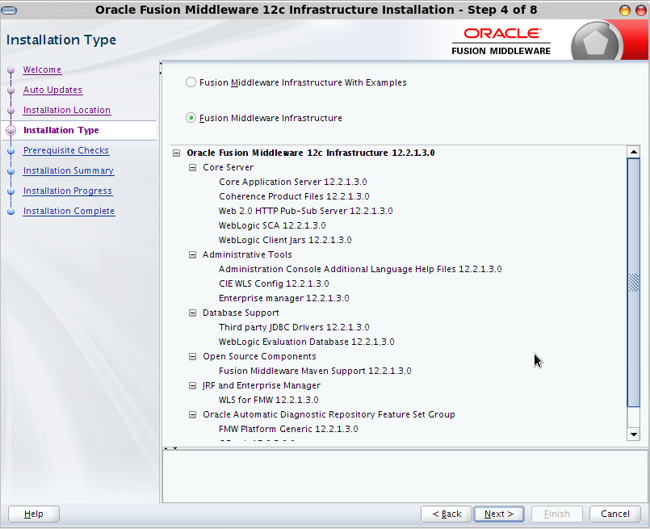Click the Administrative Tools label

(x=247, y=255)
